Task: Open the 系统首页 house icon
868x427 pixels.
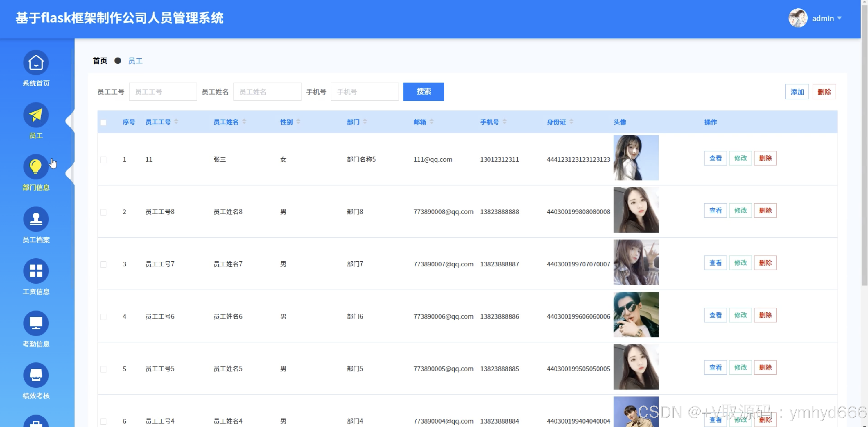Action: tap(36, 63)
